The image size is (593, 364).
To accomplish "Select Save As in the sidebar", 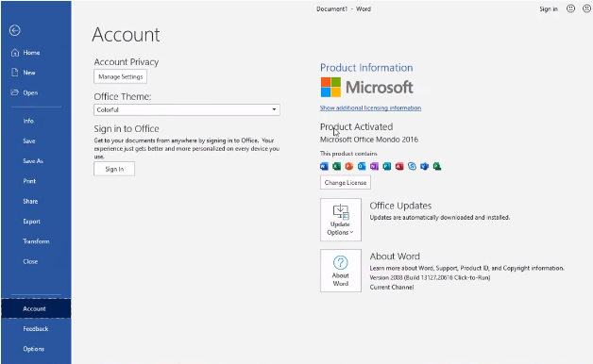I will pyautogui.click(x=33, y=161).
